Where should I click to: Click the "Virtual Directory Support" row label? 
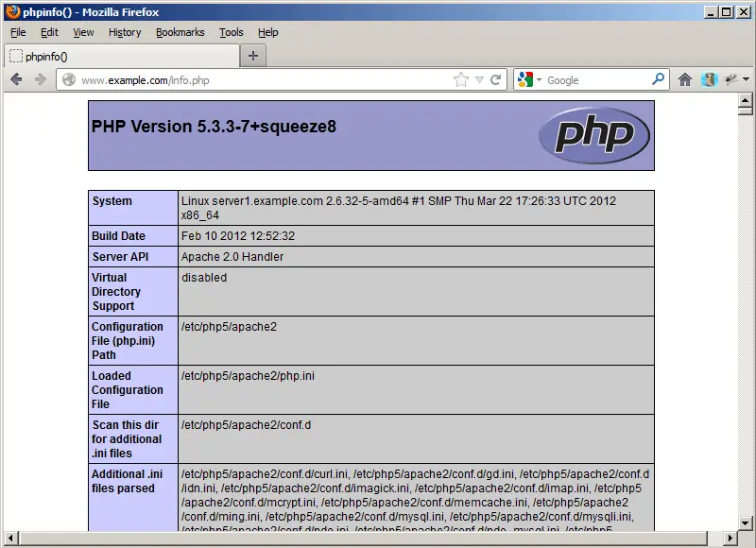116,292
